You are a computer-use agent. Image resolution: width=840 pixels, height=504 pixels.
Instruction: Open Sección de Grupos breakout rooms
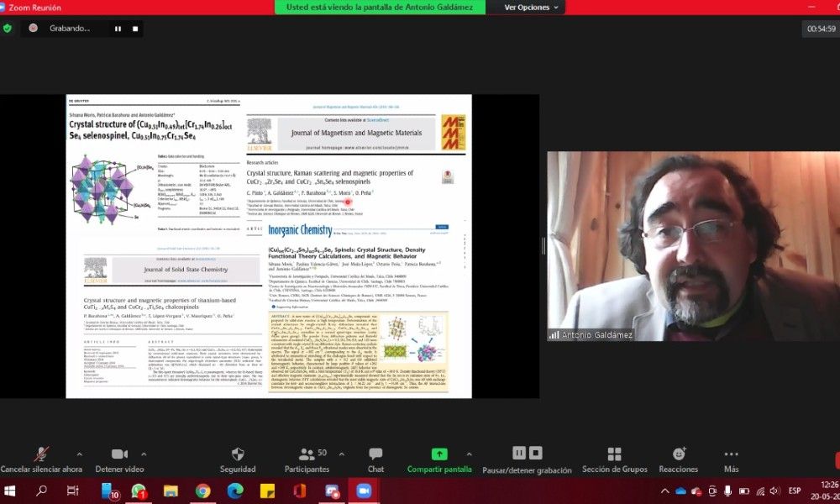point(614,454)
